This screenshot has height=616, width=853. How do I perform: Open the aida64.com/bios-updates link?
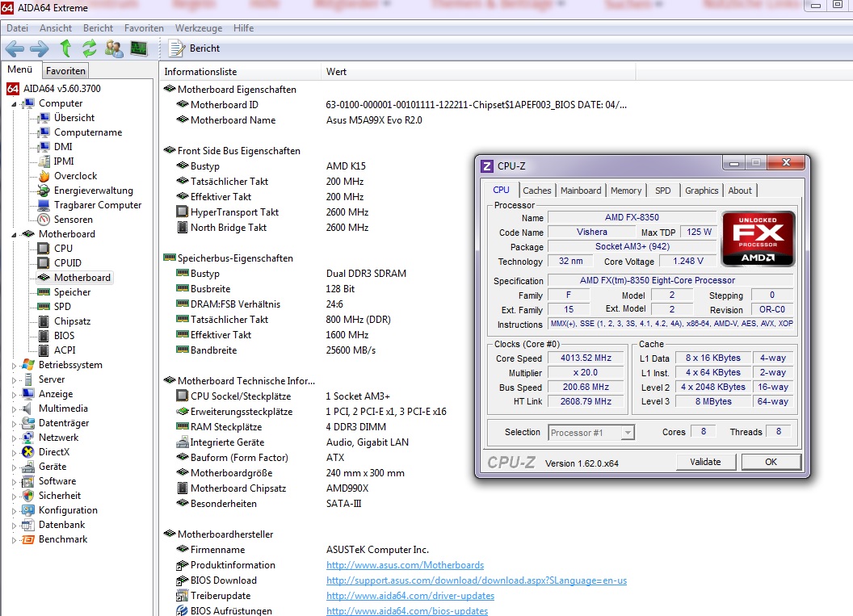407,611
